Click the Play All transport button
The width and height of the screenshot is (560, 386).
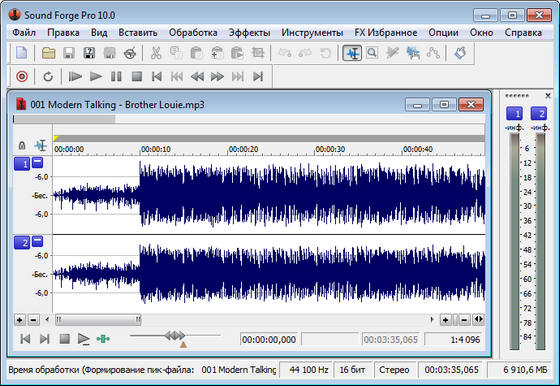coord(75,76)
